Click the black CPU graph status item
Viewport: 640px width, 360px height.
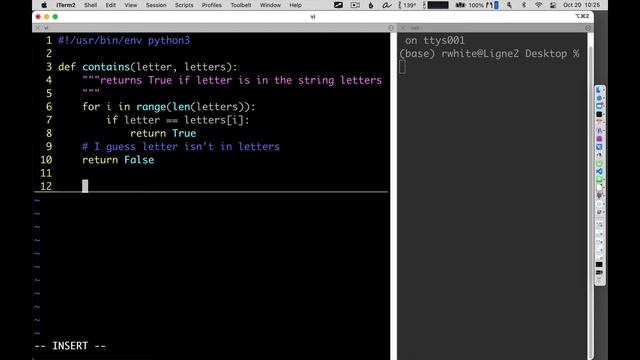[x=438, y=5]
